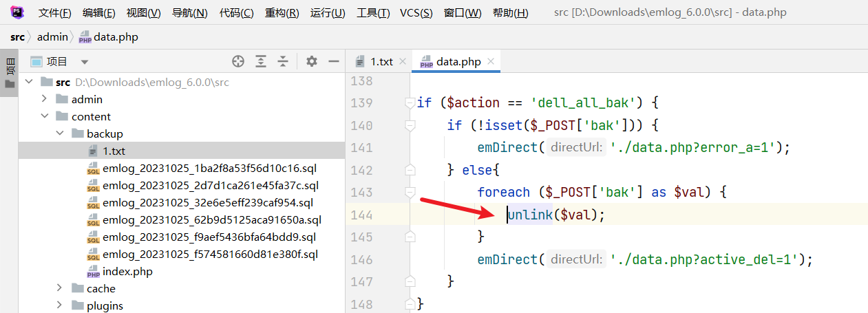Select the plugins folder label
Image resolution: width=868 pixels, height=313 pixels.
pyautogui.click(x=105, y=305)
